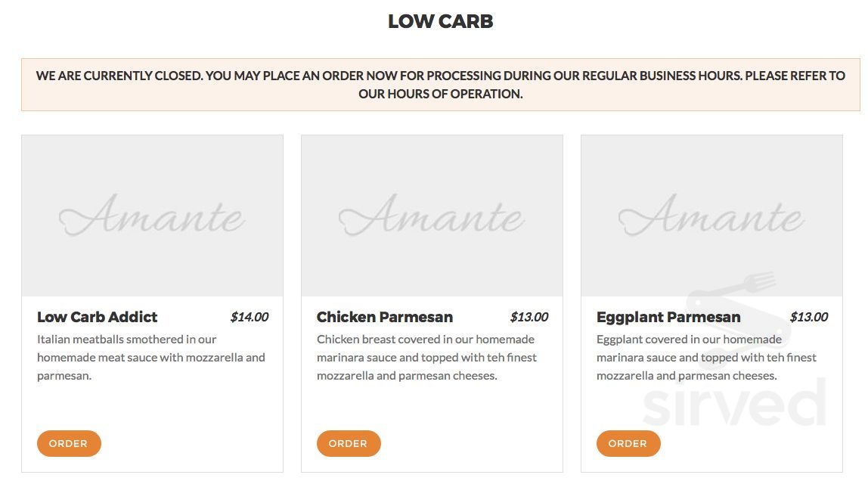868x481 pixels.
Task: Open the Chicken Parmesan menu card
Action: pos(432,303)
